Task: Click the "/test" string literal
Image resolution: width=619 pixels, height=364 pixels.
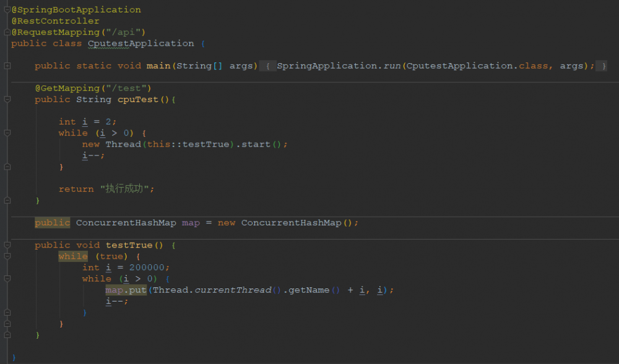Action: coord(126,88)
